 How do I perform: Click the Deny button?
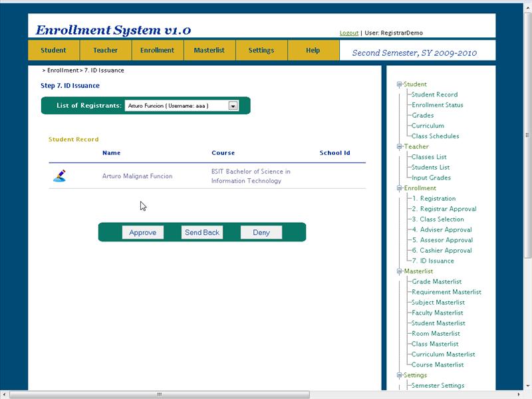[261, 232]
